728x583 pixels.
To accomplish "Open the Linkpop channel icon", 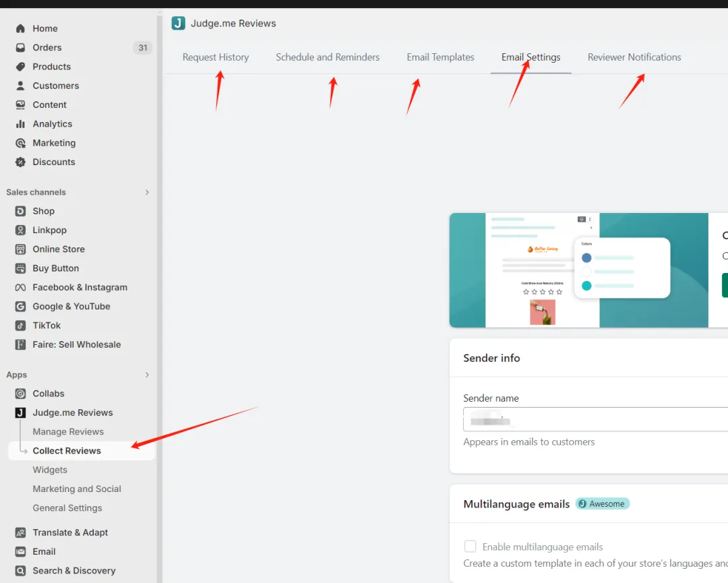I will 20,231.
